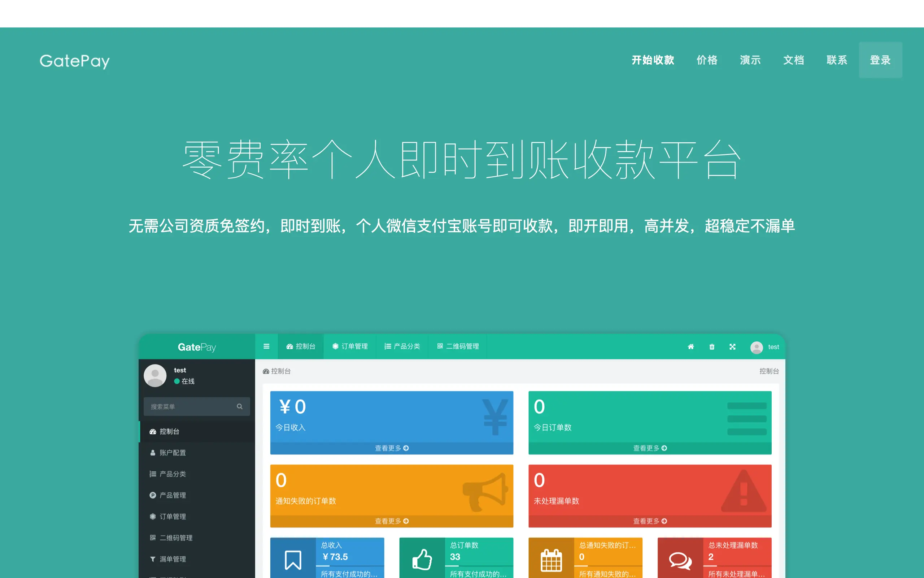Click the 33 总订单数 value
The image size is (924, 578).
(x=455, y=557)
